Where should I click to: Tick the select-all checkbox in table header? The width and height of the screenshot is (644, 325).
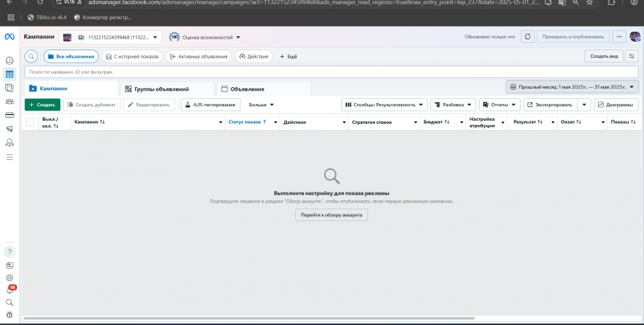click(x=30, y=122)
